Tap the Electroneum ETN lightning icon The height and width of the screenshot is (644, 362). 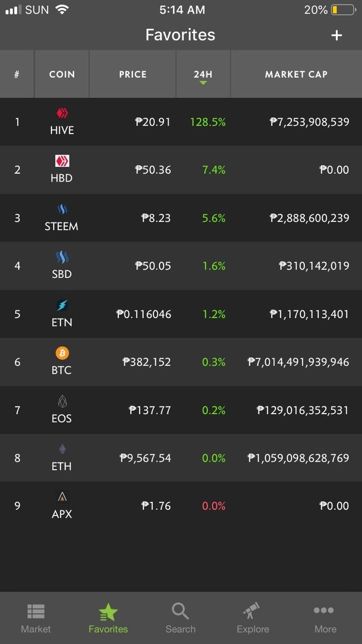[x=62, y=305]
